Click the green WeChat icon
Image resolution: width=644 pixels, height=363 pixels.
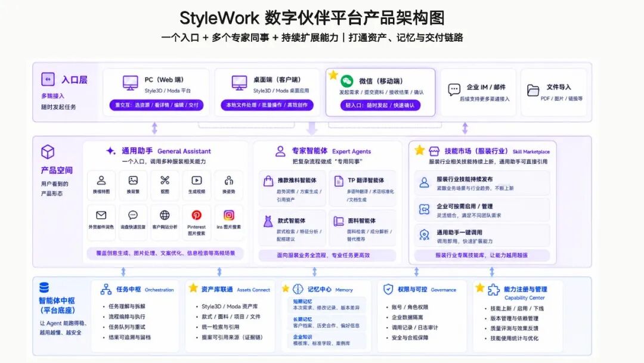tap(347, 81)
